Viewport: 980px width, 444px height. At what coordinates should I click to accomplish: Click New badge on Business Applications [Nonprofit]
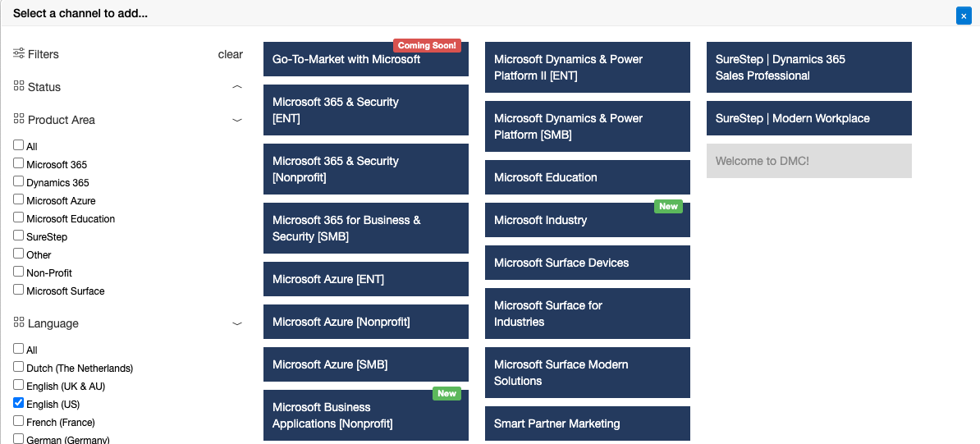pos(446,393)
